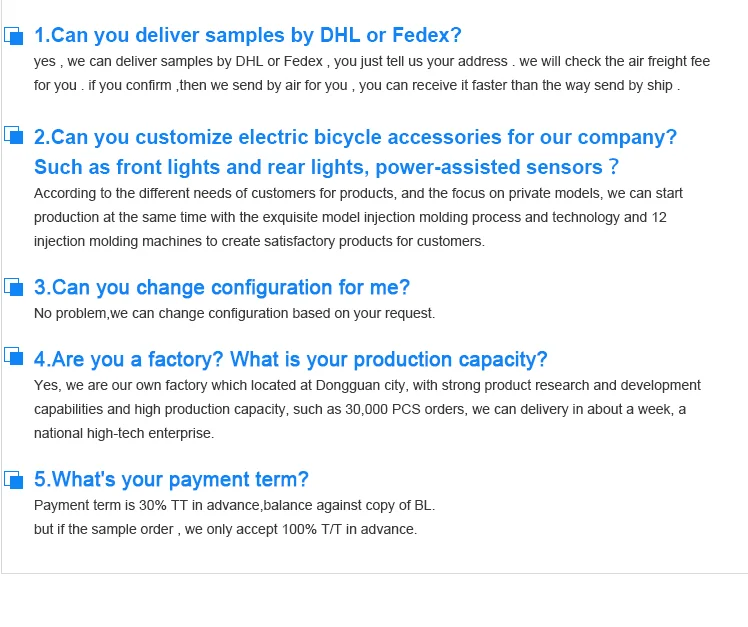Click the bullet icon beside the change configuration question
The width and height of the screenshot is (748, 627).
[13, 287]
